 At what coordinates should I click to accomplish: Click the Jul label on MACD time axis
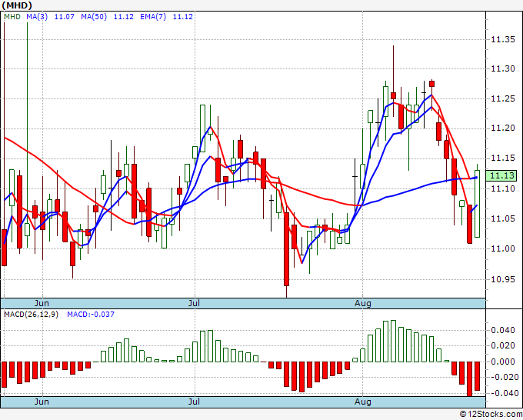pyautogui.click(x=194, y=402)
